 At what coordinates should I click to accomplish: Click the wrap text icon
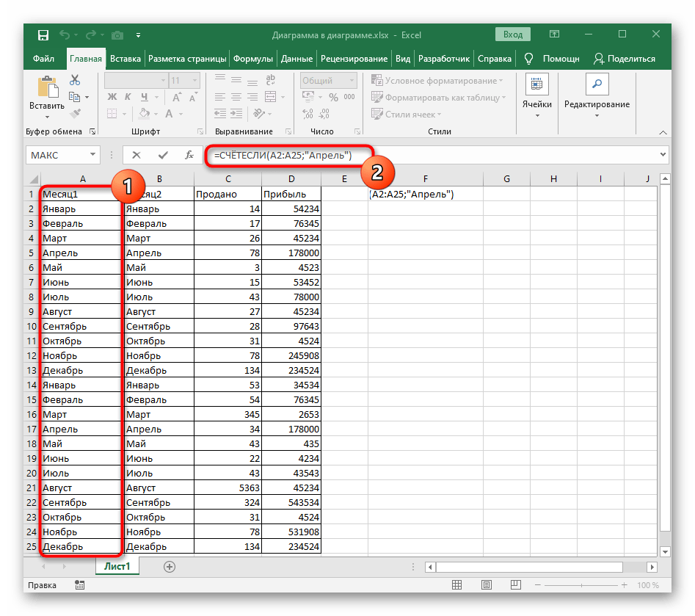pyautogui.click(x=270, y=80)
